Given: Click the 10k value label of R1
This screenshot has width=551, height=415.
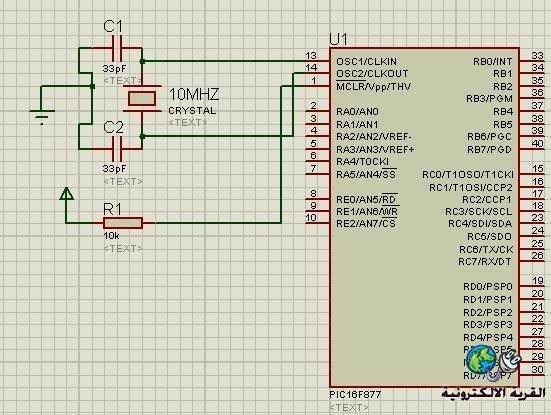Looking at the screenshot, I should click(x=111, y=236).
